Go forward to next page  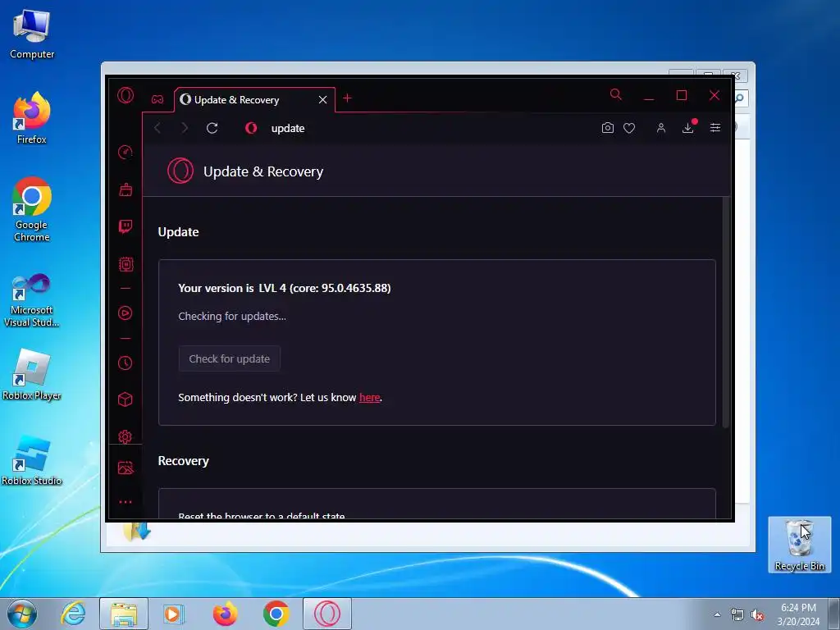(x=185, y=128)
